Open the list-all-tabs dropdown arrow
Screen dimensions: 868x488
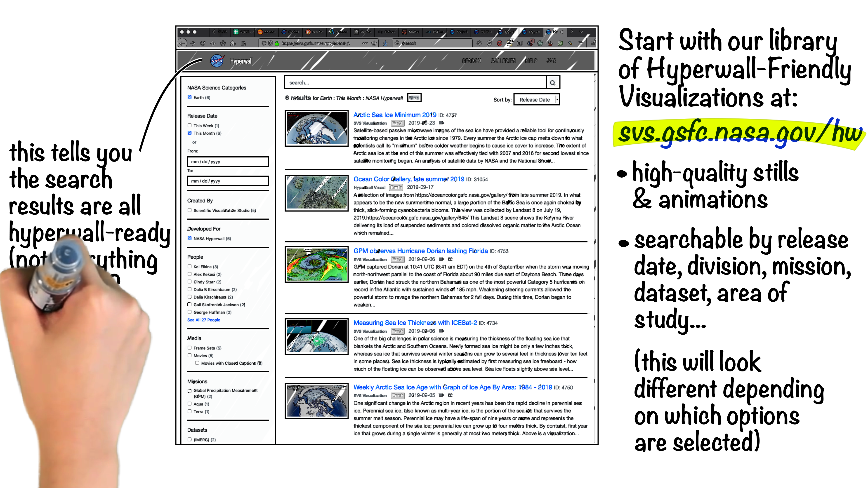point(581,32)
